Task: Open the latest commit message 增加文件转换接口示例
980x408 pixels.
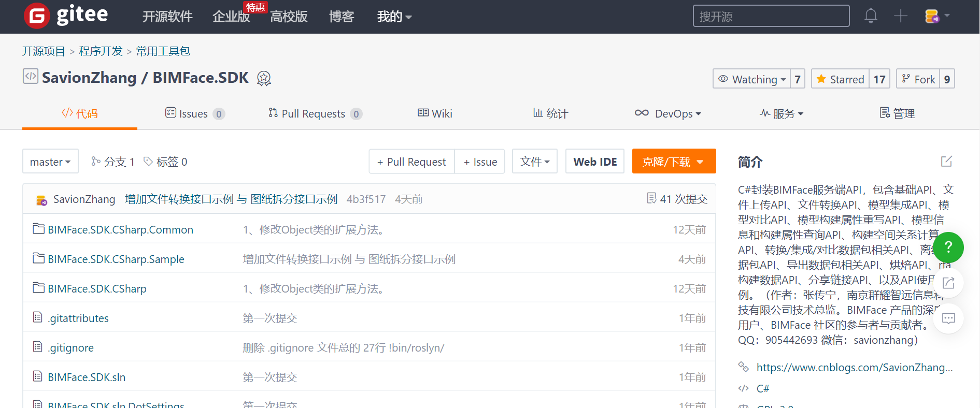Action: [x=231, y=199]
